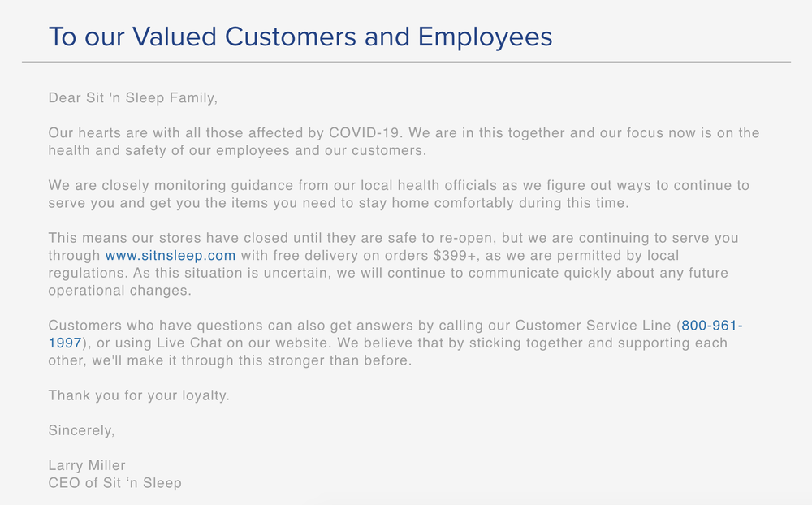
Task: Click the "Customer Service Line" text
Action: tap(592, 326)
